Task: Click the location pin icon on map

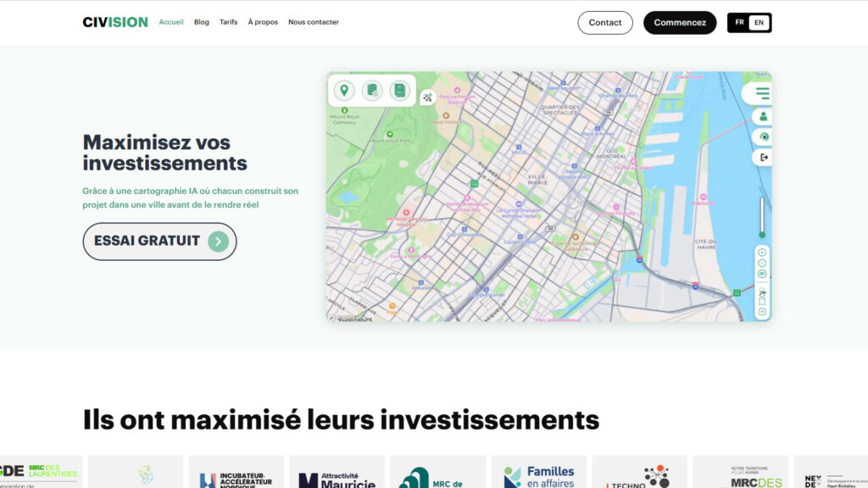Action: click(x=344, y=91)
